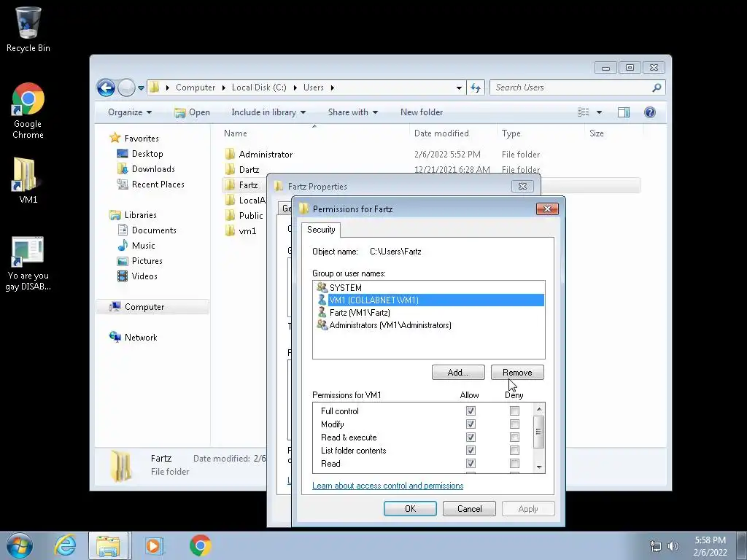Show the preview pane icon
Screen dimensions: 747x560
coord(623,112)
